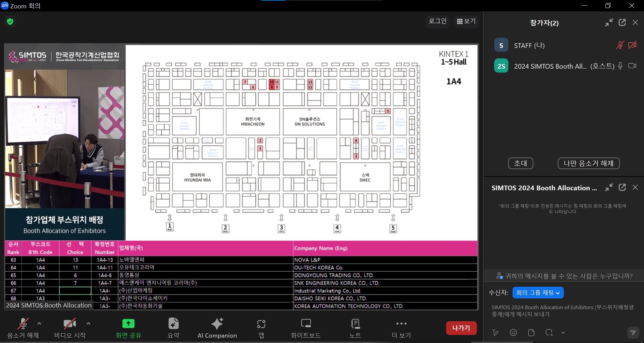Viewport: 644px width, 343px height.
Task: Click the HYUNDAI WIA booth on map
Action: pos(198,177)
